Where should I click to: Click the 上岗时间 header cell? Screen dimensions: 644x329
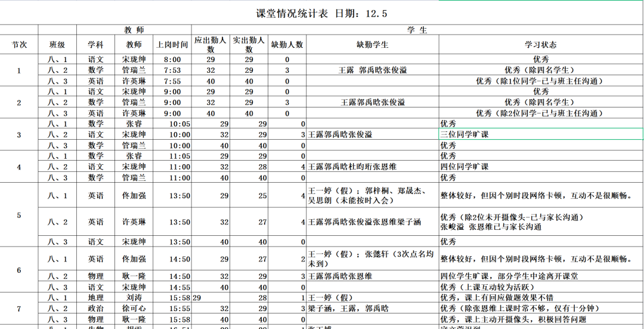(172, 44)
